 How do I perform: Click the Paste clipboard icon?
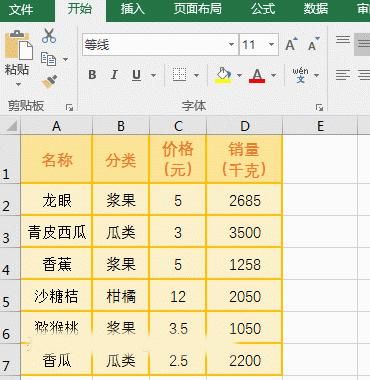coord(18,46)
